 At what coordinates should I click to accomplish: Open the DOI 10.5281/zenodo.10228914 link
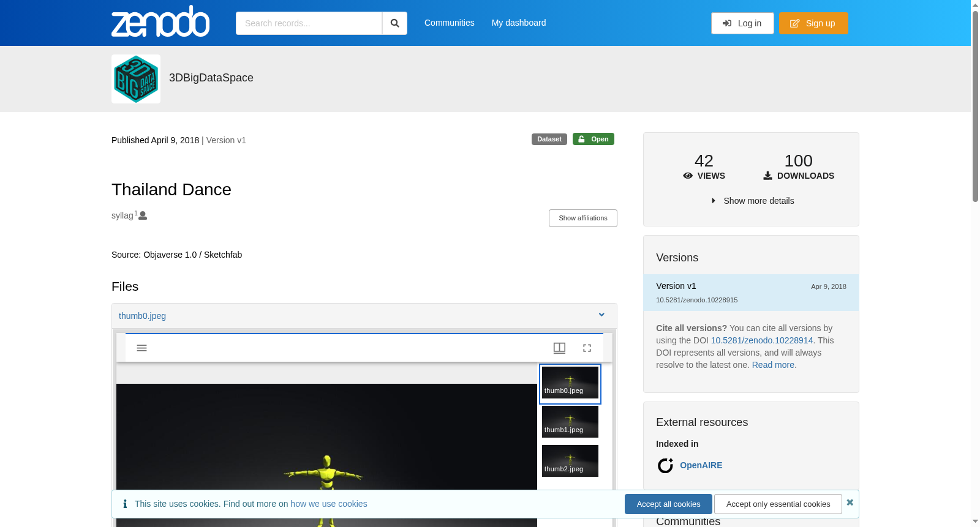pos(762,340)
